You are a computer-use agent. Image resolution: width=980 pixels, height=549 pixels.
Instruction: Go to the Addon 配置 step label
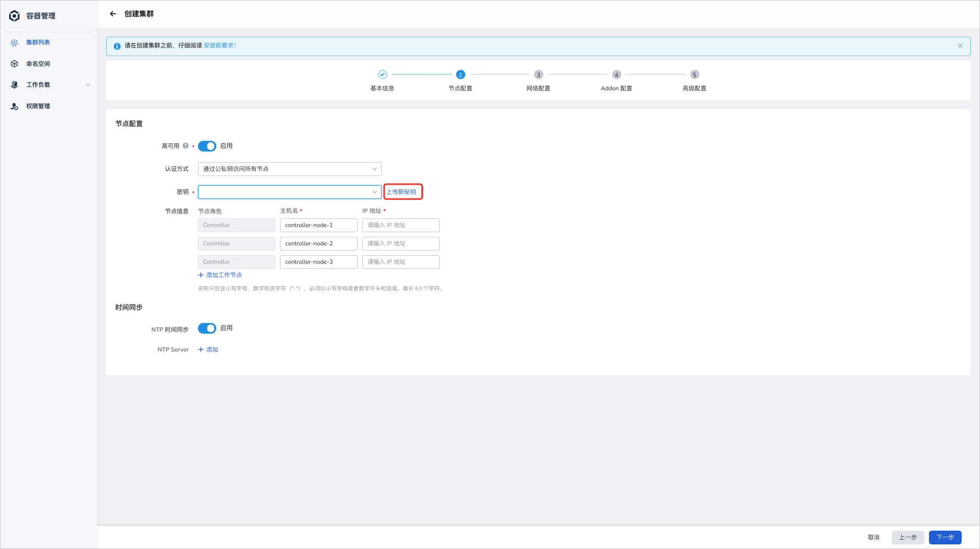(616, 88)
